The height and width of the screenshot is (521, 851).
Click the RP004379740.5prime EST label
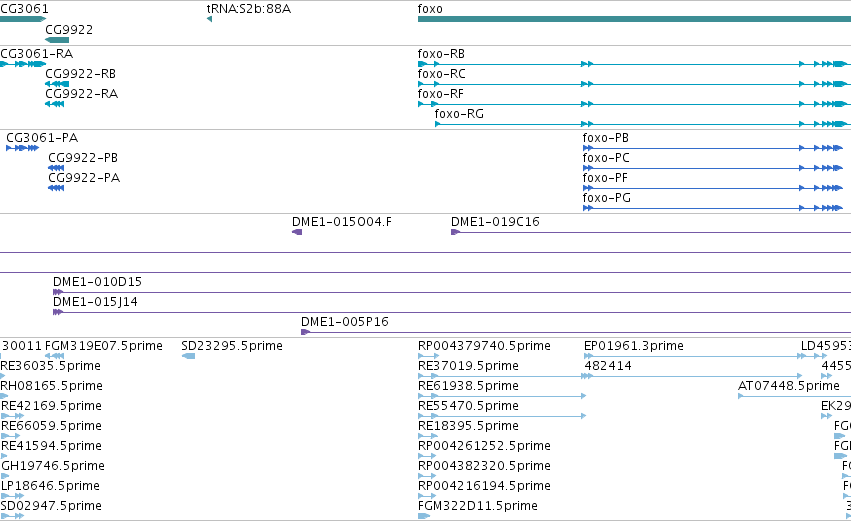484,346
